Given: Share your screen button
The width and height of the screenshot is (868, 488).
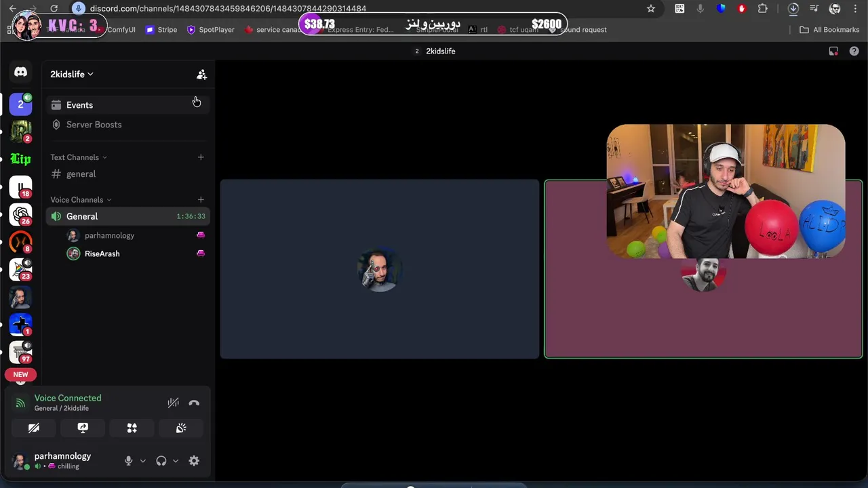Looking at the screenshot, I should (83, 428).
